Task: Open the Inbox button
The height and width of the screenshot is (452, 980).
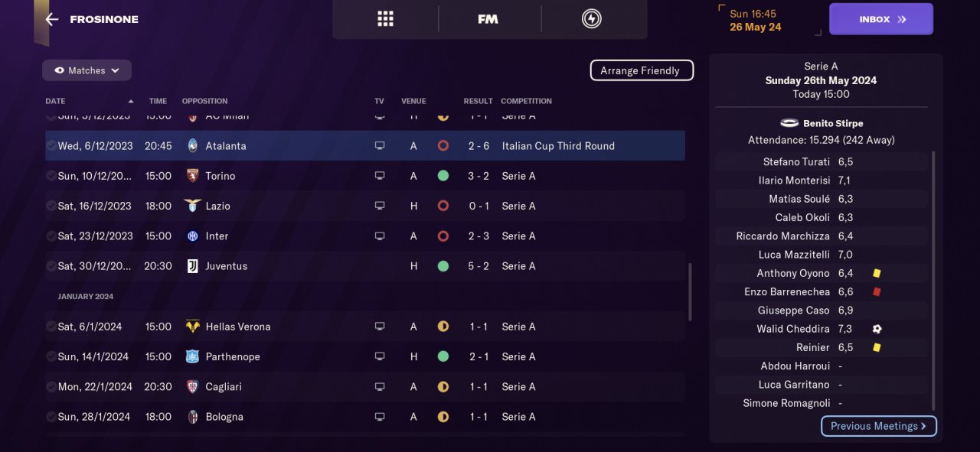Action: point(880,19)
